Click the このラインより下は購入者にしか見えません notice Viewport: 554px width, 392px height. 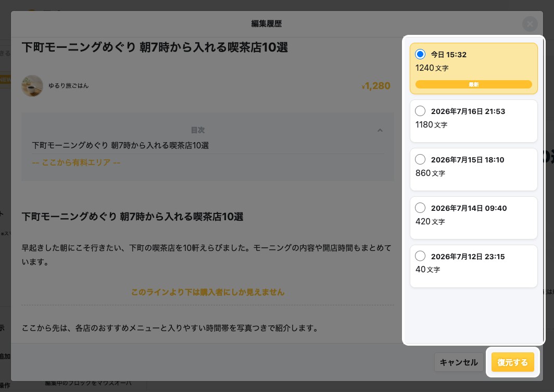208,292
